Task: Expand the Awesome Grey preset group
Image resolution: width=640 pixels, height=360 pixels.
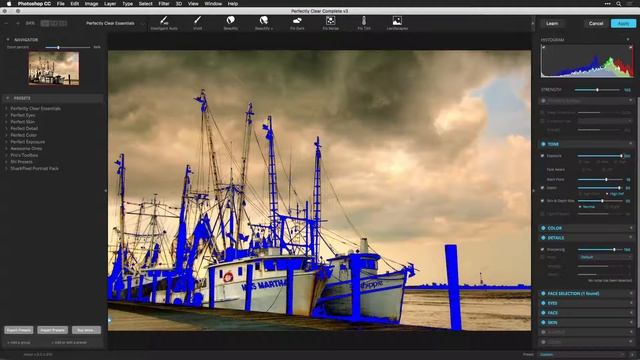Action: [6, 149]
